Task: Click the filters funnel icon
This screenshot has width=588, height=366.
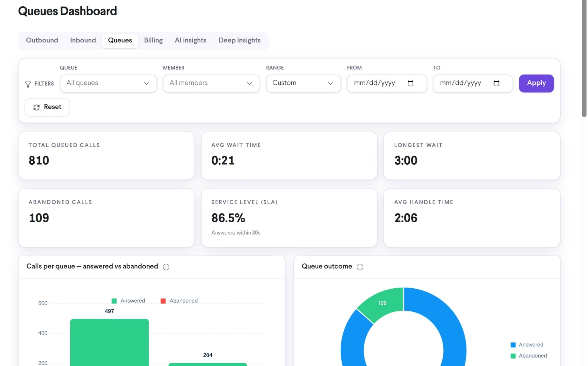Action: 28,84
